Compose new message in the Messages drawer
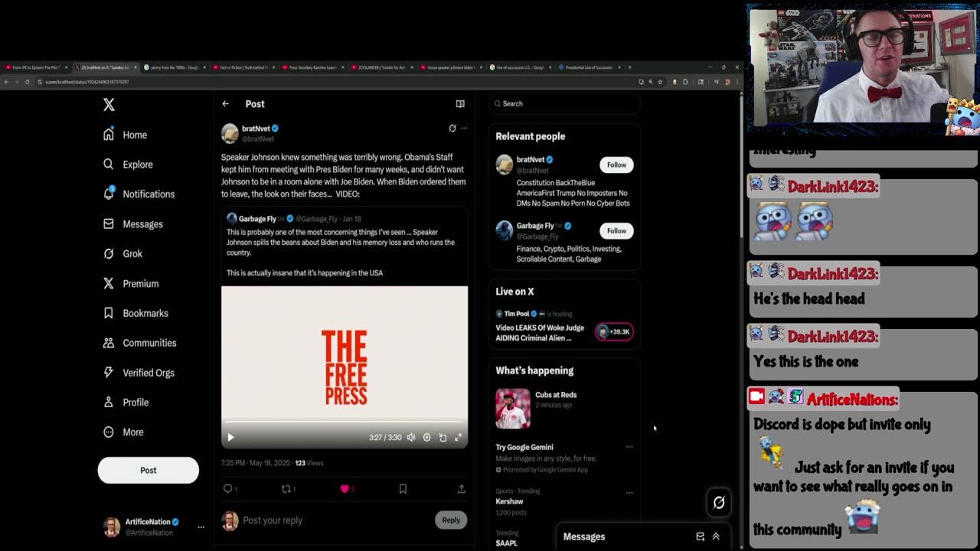Screen dimensions: 980x551 point(700,537)
